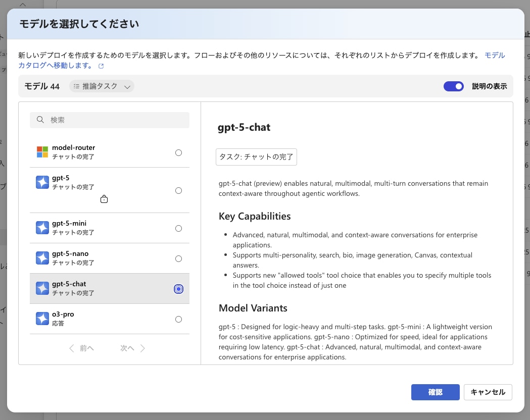Image resolution: width=530 pixels, height=420 pixels.
Task: Click the 説明の表示 label text
Action: 490,86
